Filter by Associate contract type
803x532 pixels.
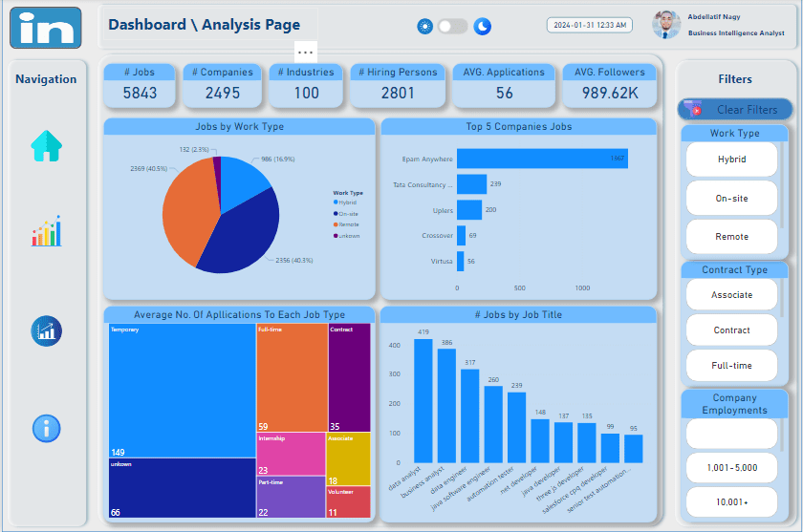(731, 294)
